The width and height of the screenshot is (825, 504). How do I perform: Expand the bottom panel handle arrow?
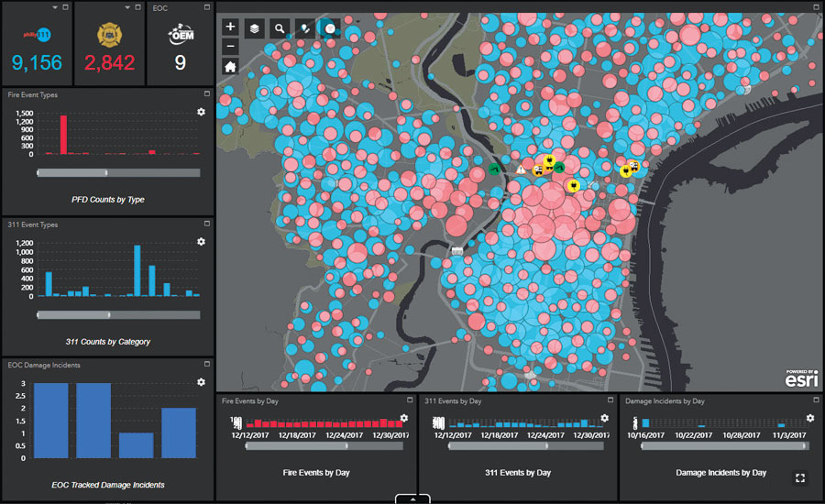tap(412, 499)
